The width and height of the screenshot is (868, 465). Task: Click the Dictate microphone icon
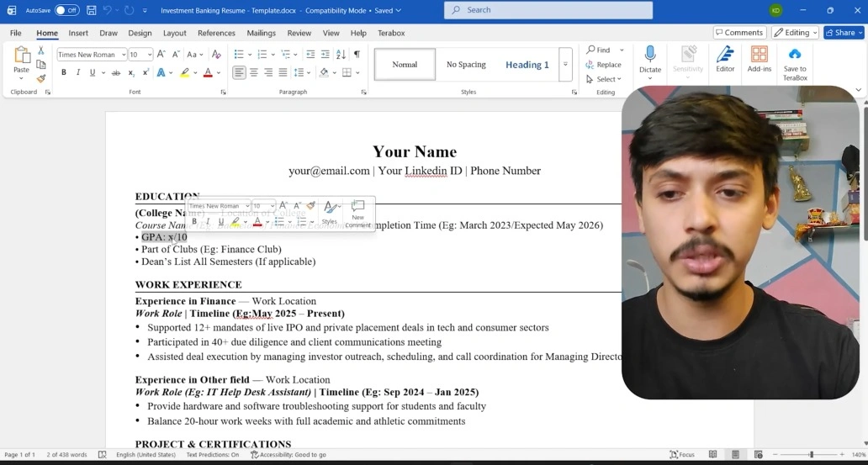[x=650, y=55]
